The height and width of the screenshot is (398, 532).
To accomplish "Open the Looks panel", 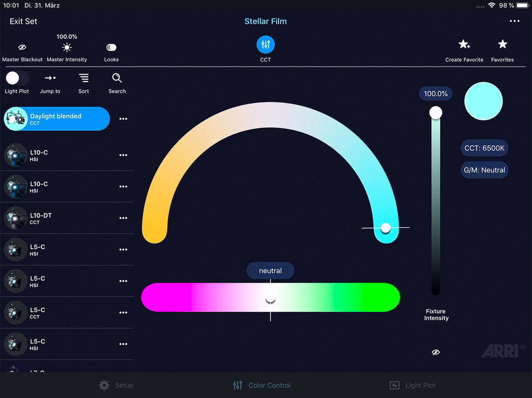I will click(111, 47).
